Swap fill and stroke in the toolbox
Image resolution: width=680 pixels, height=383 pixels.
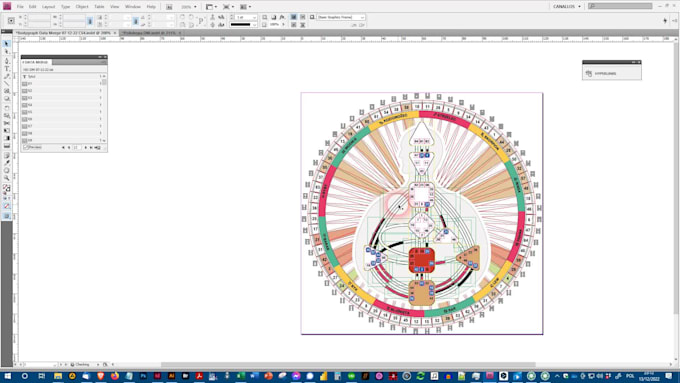pos(9,184)
